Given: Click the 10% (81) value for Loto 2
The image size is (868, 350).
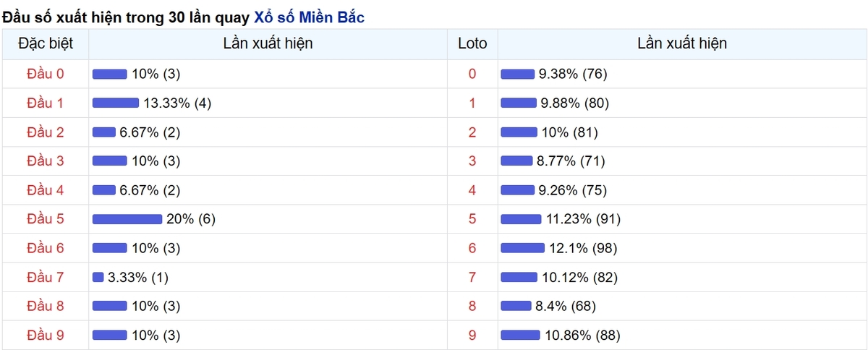Looking at the screenshot, I should point(569,132).
